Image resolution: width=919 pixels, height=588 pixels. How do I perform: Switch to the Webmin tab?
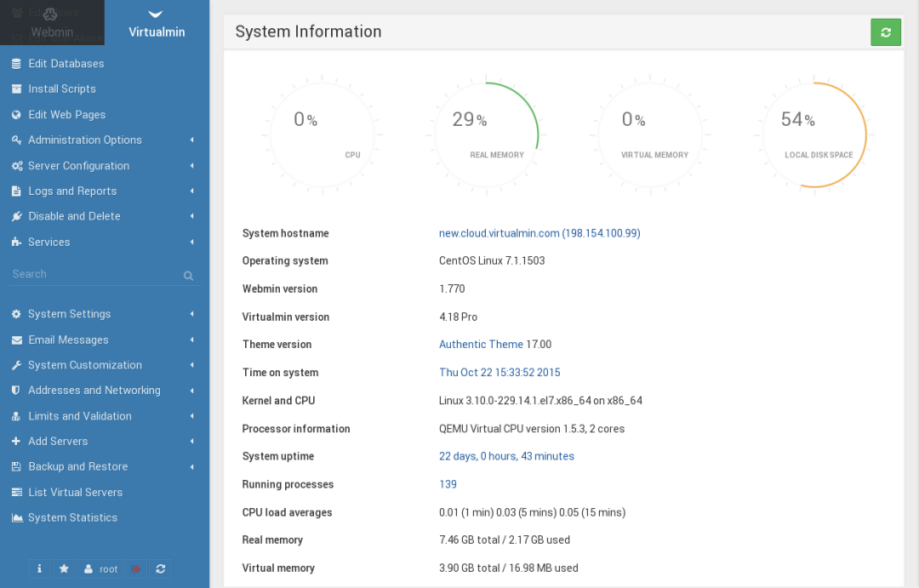tap(52, 23)
